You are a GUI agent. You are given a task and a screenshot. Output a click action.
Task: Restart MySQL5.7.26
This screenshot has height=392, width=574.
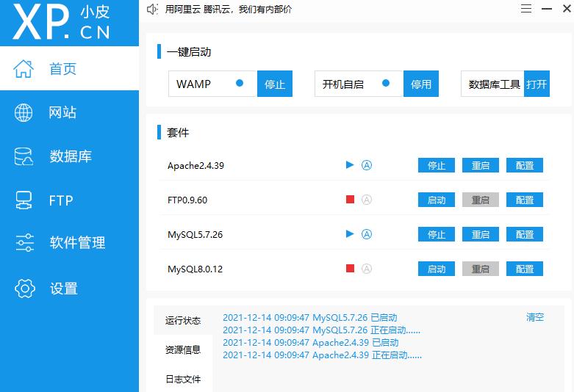[x=480, y=234]
